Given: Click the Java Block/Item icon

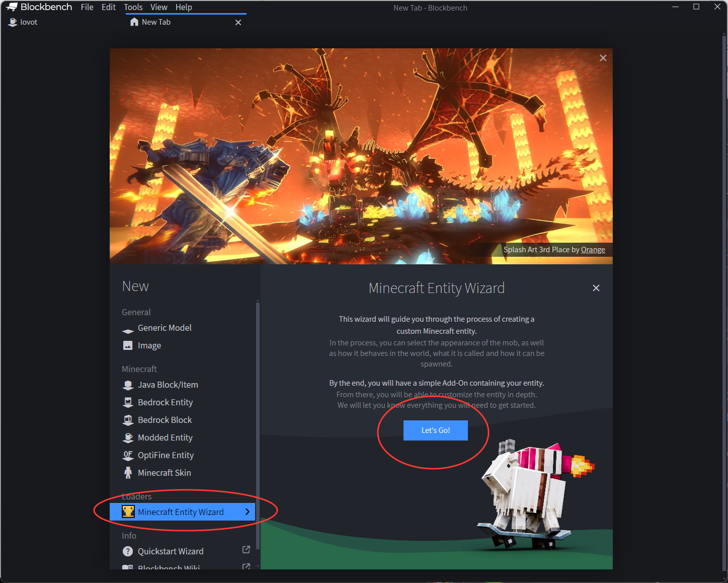Looking at the screenshot, I should (x=128, y=385).
